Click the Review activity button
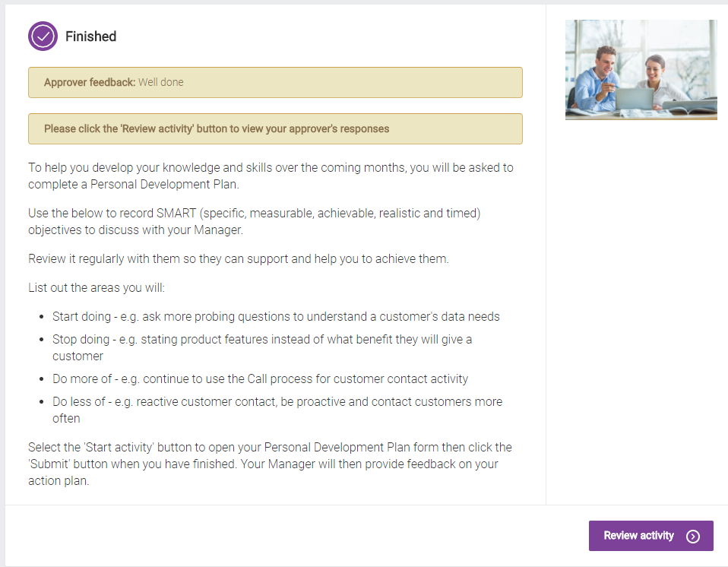 click(650, 536)
